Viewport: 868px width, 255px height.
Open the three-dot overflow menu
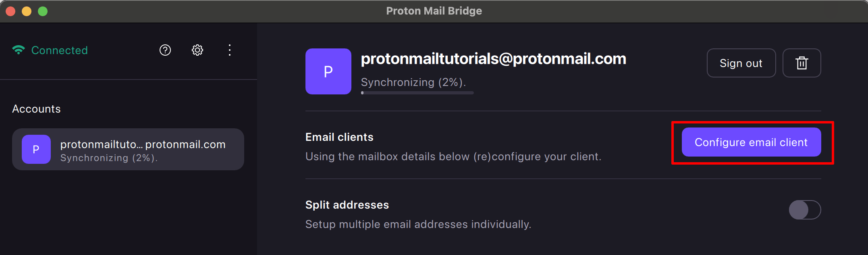pos(229,50)
